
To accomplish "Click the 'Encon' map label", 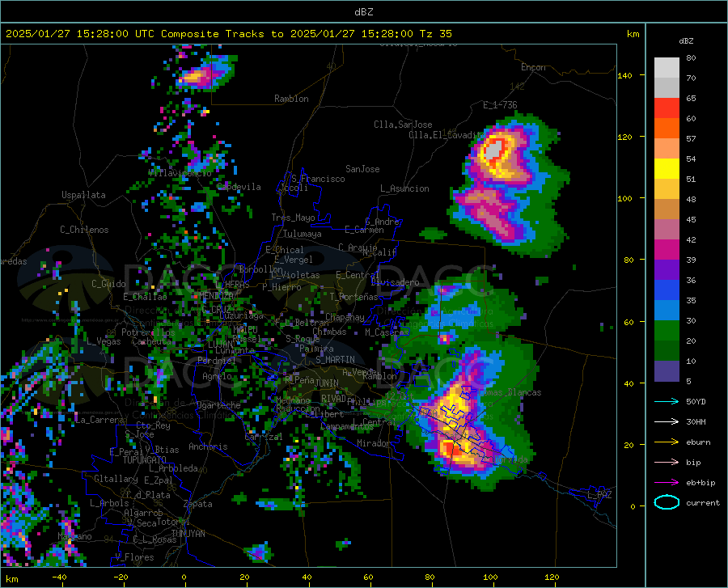I will [x=533, y=67].
